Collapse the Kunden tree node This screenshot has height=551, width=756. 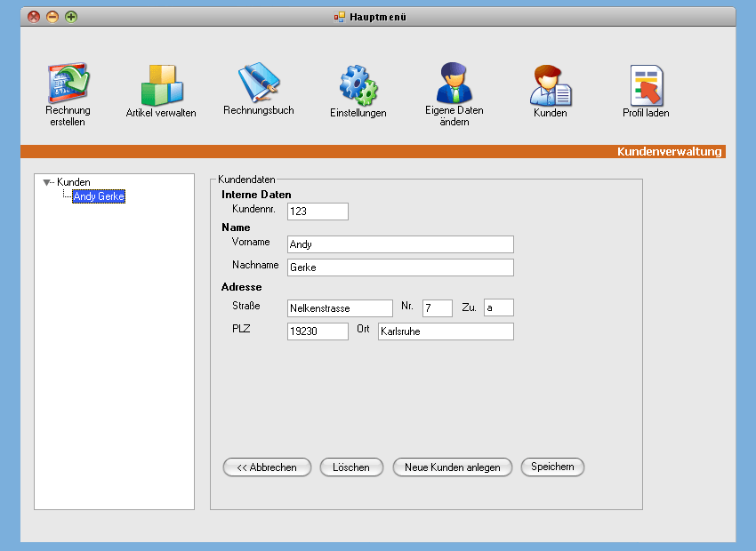point(46,182)
